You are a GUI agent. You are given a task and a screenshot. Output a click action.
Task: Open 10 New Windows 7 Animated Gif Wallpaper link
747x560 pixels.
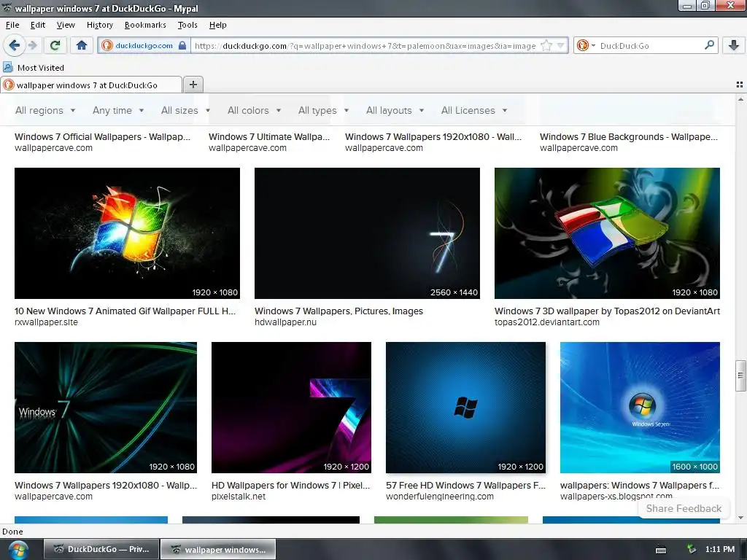click(125, 311)
